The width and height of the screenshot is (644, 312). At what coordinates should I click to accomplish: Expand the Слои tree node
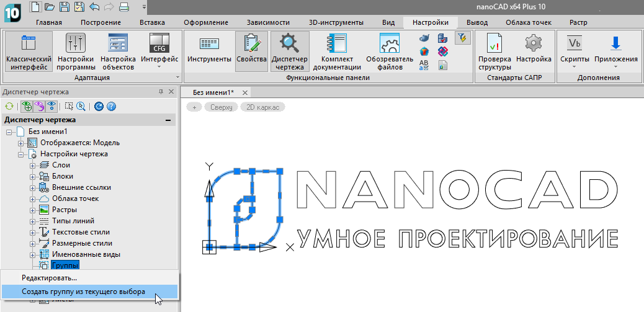[x=33, y=166]
